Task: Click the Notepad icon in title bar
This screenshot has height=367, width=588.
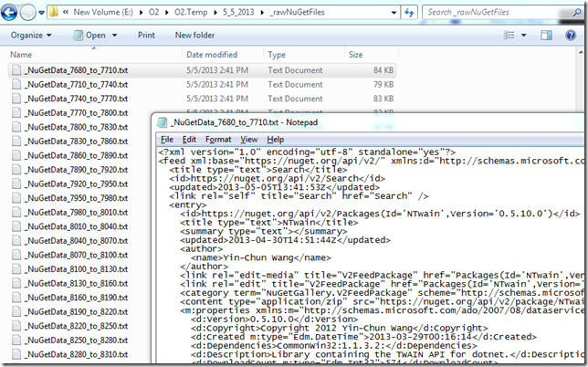Action: (x=161, y=122)
